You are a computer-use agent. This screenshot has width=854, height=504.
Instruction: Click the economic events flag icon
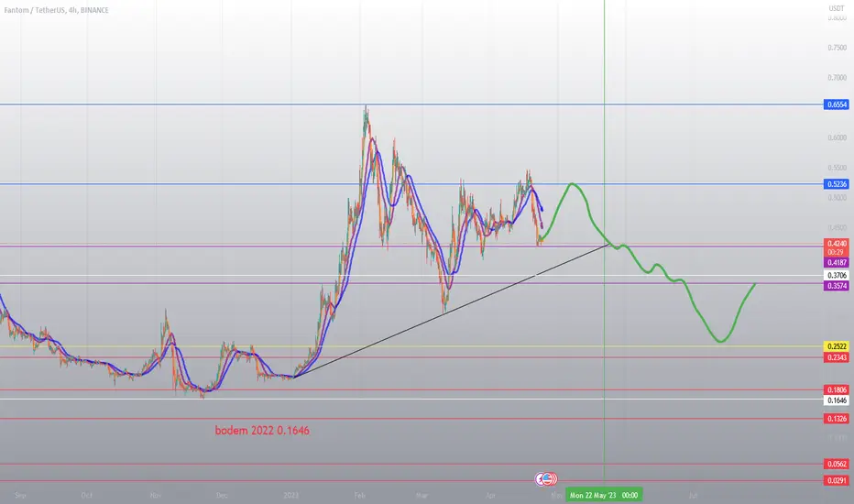coord(546,479)
